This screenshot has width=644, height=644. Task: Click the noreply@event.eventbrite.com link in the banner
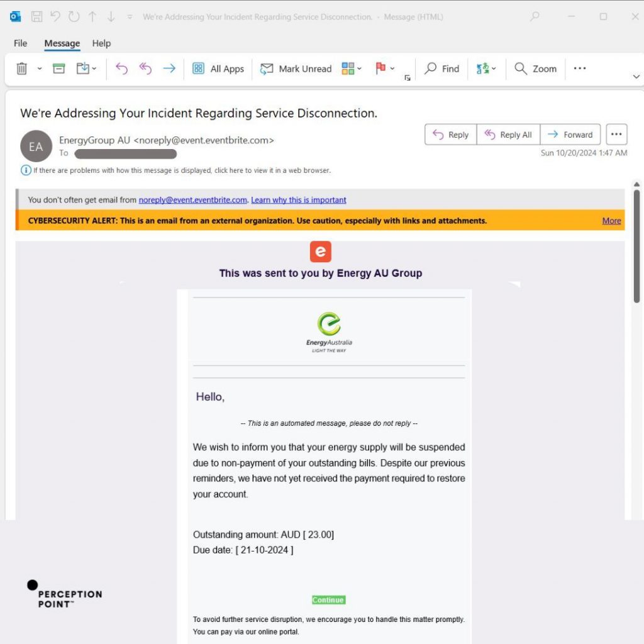192,200
